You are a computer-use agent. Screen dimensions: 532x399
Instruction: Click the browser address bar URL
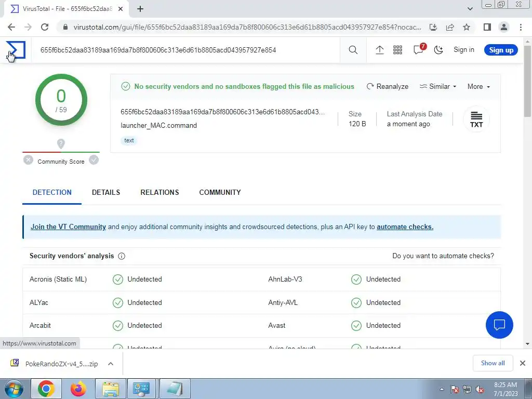[x=247, y=27]
